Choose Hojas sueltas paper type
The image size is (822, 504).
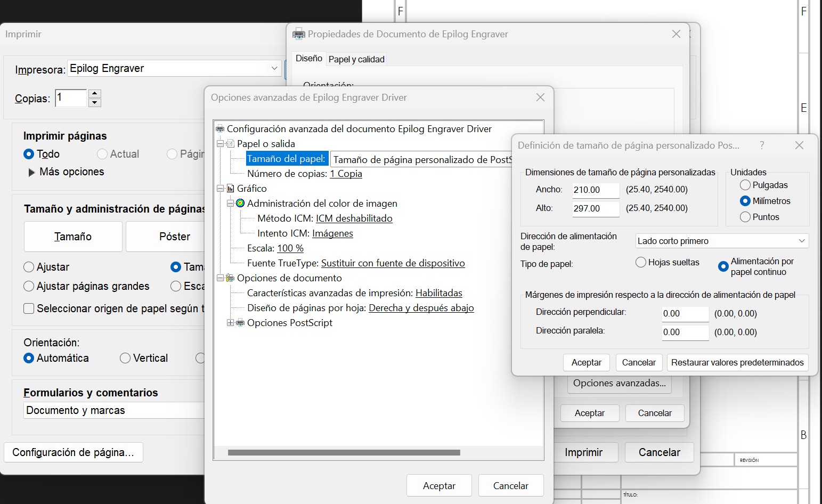[641, 262]
